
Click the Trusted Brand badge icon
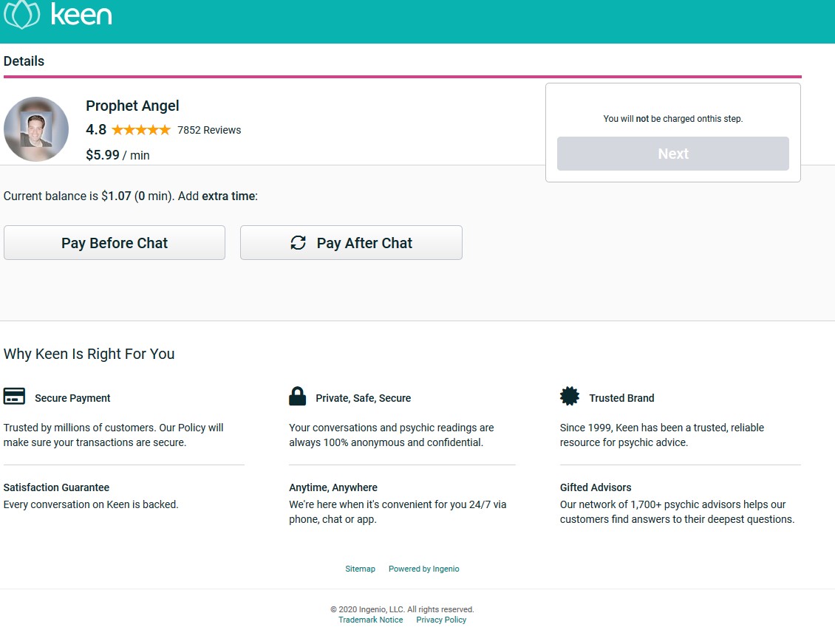[x=569, y=397]
